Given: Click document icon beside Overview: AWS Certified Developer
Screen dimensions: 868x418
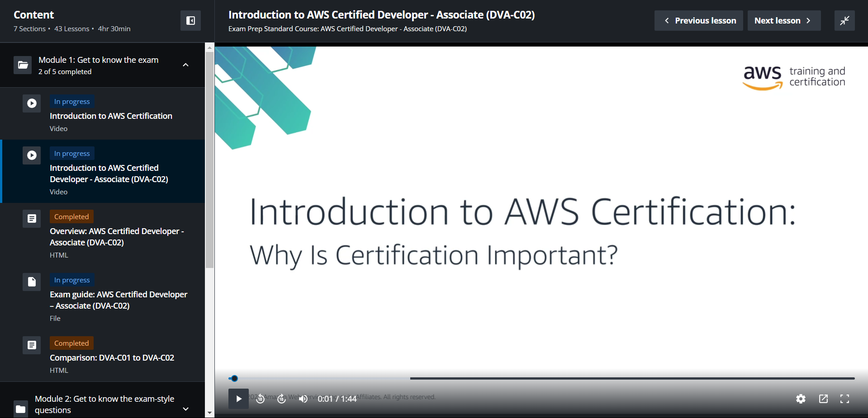Looking at the screenshot, I should 32,219.
